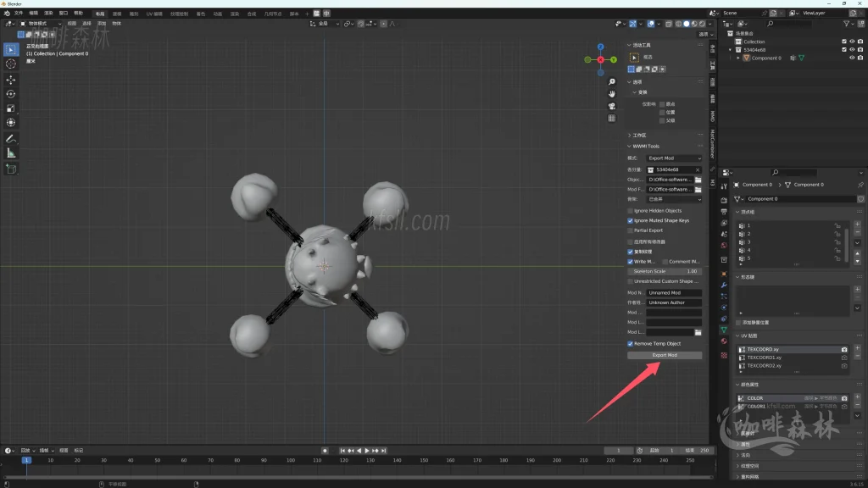Activate the 3D Cursor tool
The height and width of the screenshot is (488, 868).
tap(11, 64)
